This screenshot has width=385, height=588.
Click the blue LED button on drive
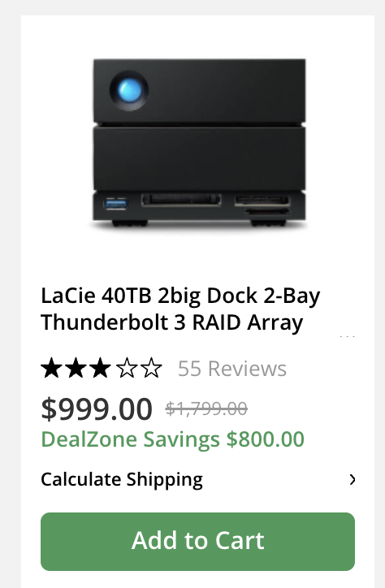click(129, 90)
